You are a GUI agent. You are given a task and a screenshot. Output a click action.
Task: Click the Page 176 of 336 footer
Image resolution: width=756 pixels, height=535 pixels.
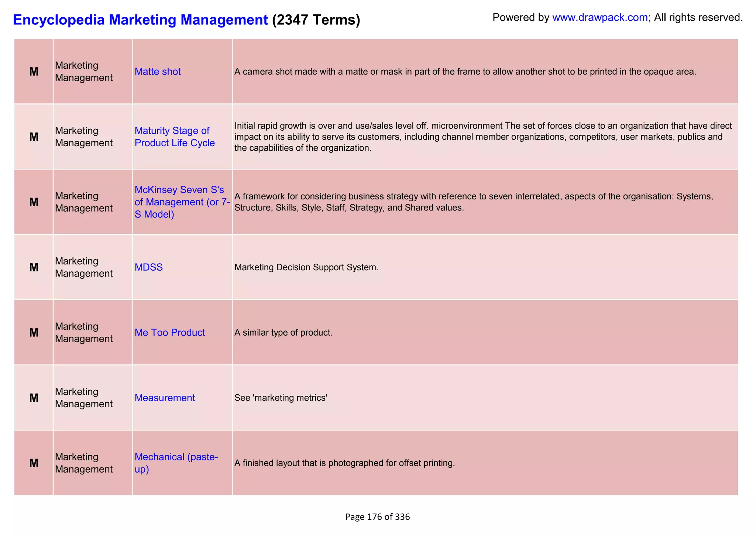pyautogui.click(x=377, y=517)
